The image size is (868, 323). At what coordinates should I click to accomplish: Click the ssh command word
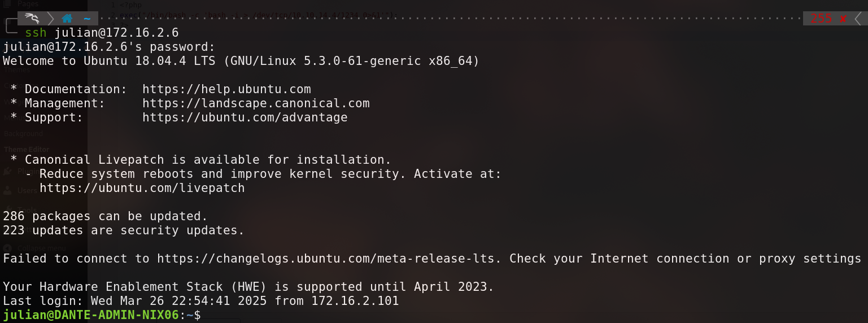coord(36,33)
